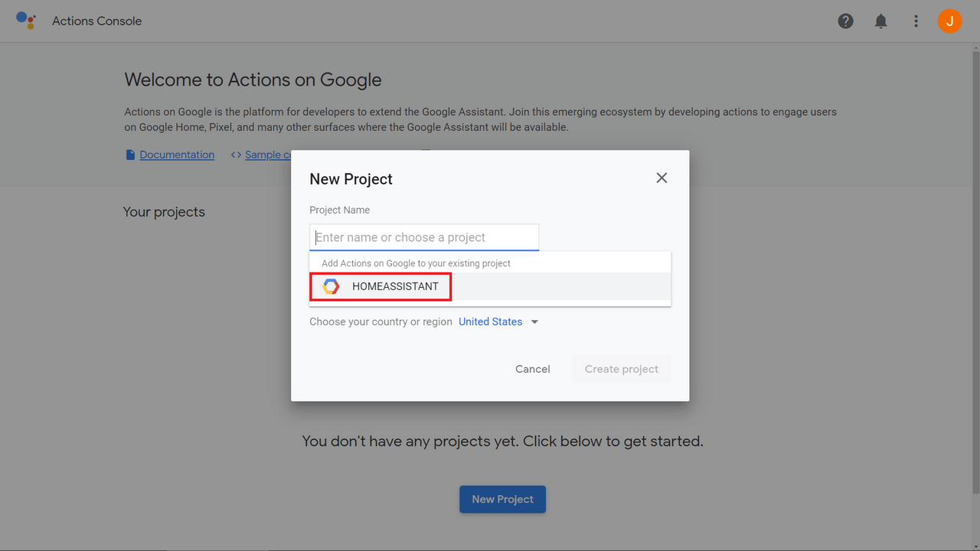Viewport: 980px width, 551px height.
Task: Click the Cancel button
Action: [x=532, y=369]
